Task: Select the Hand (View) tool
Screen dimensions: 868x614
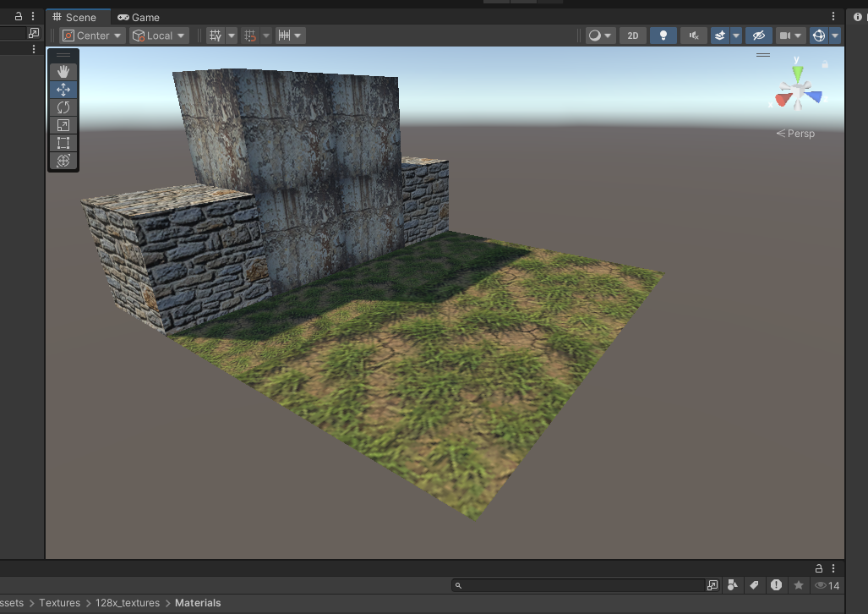Action: pos(63,72)
